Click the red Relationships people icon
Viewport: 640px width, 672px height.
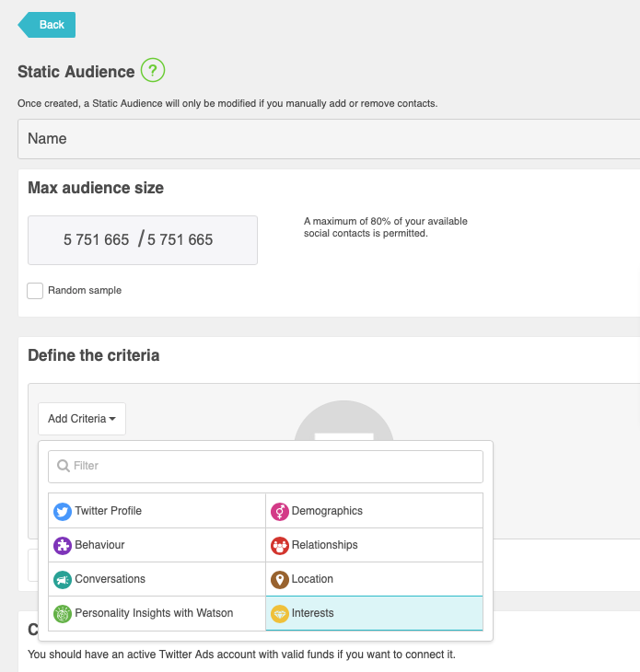[x=280, y=546]
